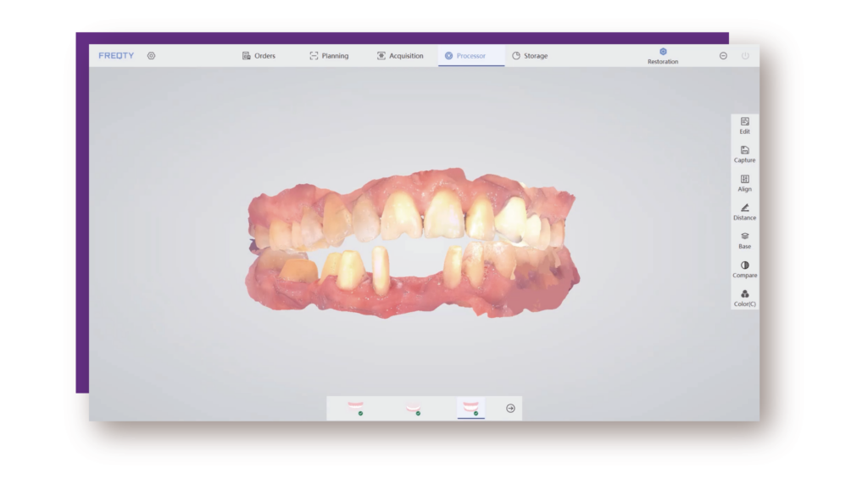
Task: Click the Restoration icon in the top bar
Action: click(663, 56)
